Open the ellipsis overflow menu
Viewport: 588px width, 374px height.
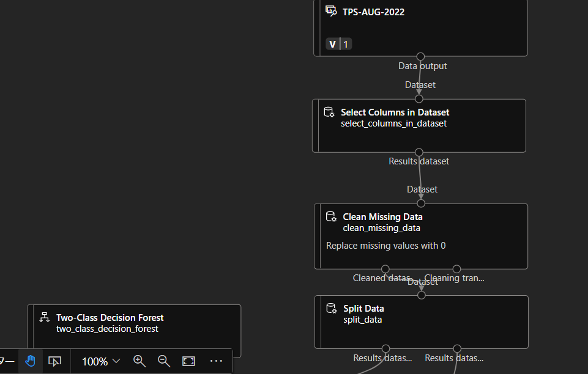[x=216, y=361]
